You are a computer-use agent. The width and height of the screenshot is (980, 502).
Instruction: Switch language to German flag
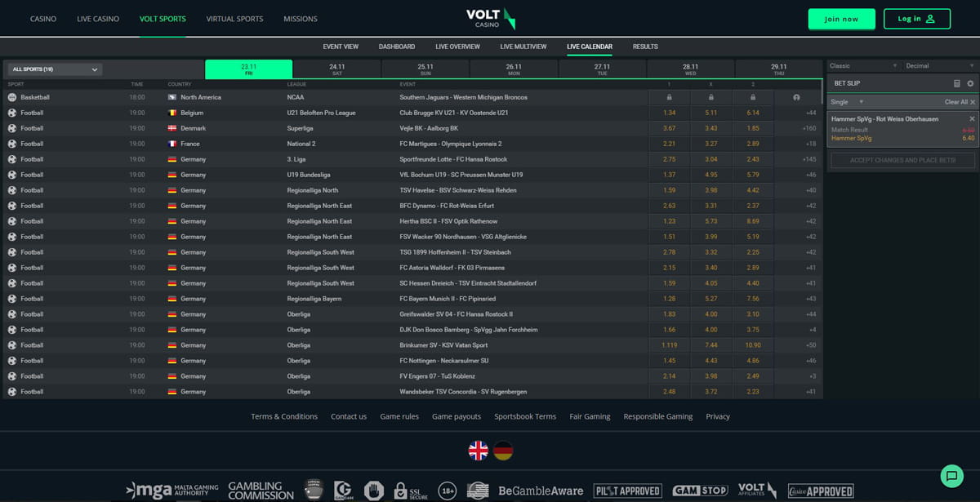(x=504, y=450)
